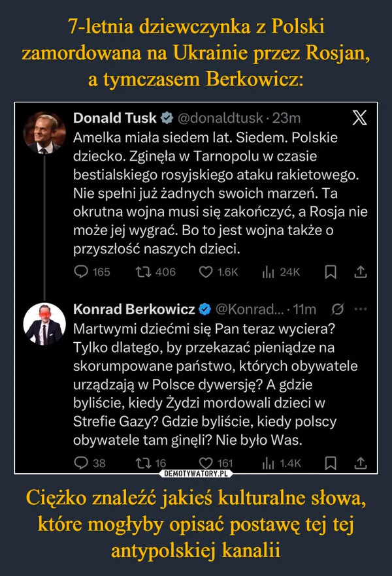This screenshot has width=392, height=576.
Task: Click the share icon on Berkowicz's tweet
Action: [361, 463]
